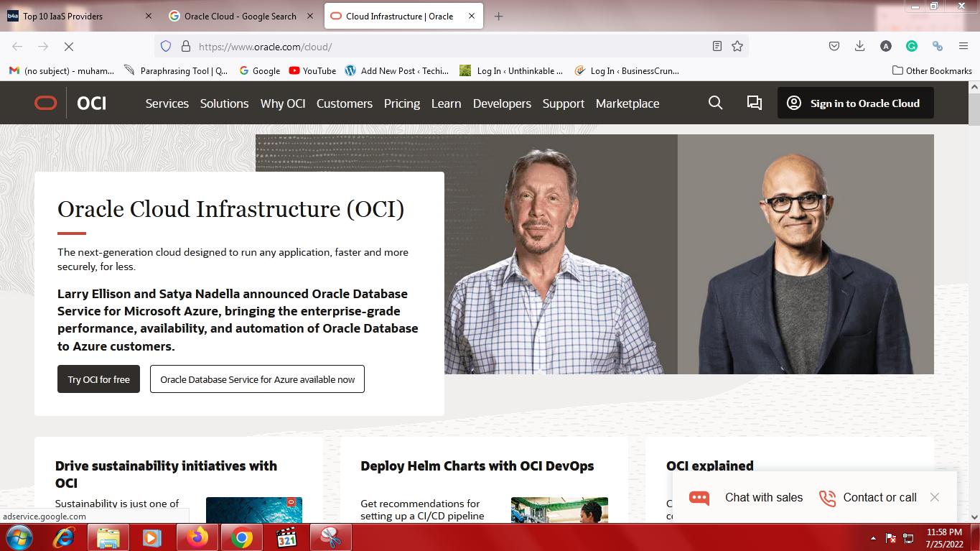Image resolution: width=980 pixels, height=551 pixels.
Task: Click Oracle Database Service for Azure available now
Action: 257,379
